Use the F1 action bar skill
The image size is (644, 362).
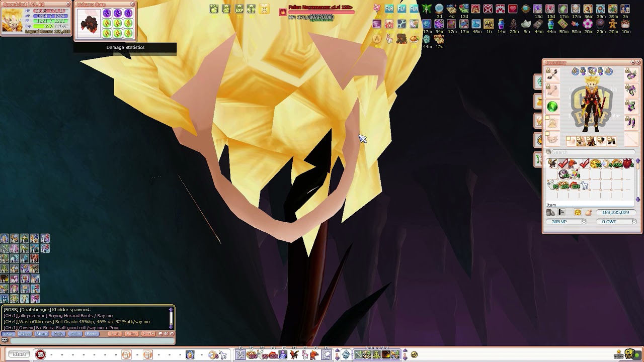click(240, 355)
